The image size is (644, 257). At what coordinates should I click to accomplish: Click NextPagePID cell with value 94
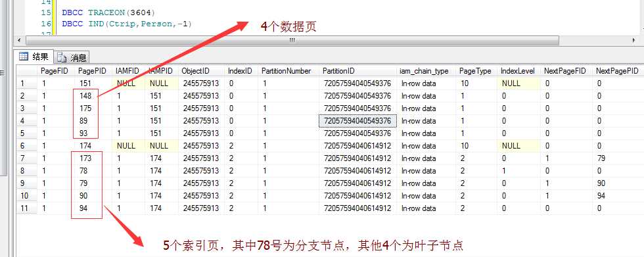point(618,196)
